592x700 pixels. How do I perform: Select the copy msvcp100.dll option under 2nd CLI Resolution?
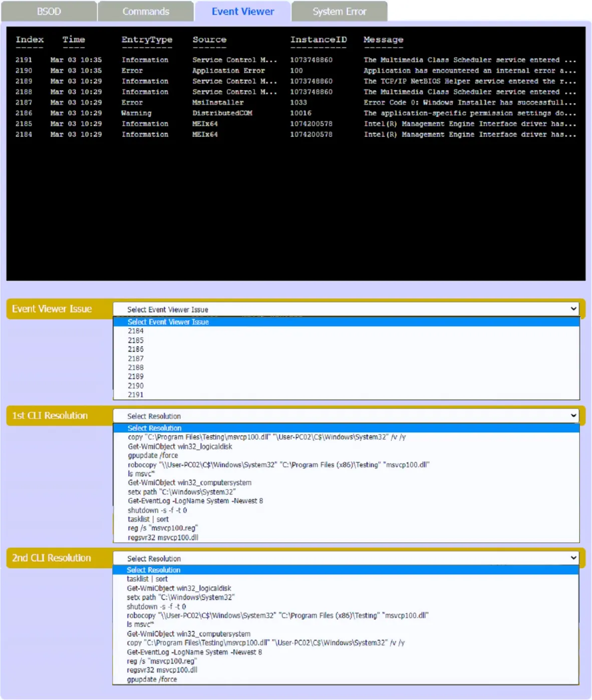[x=346, y=643]
